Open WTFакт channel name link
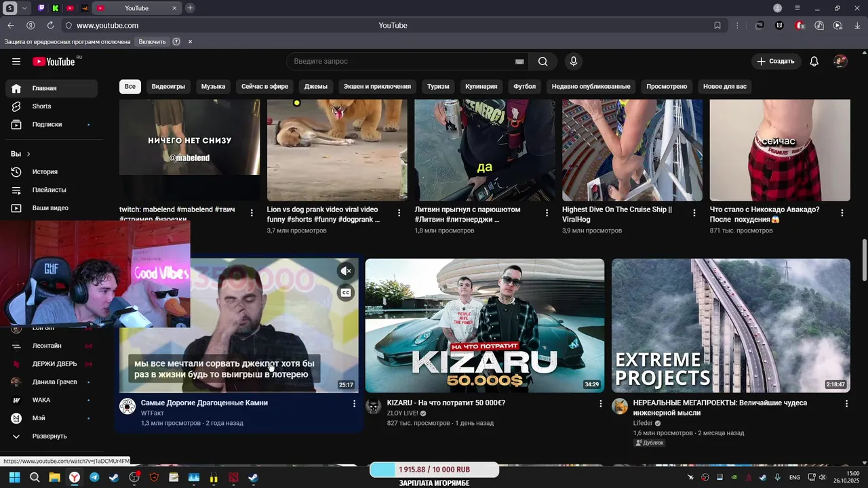This screenshot has height=488, width=868. (152, 413)
